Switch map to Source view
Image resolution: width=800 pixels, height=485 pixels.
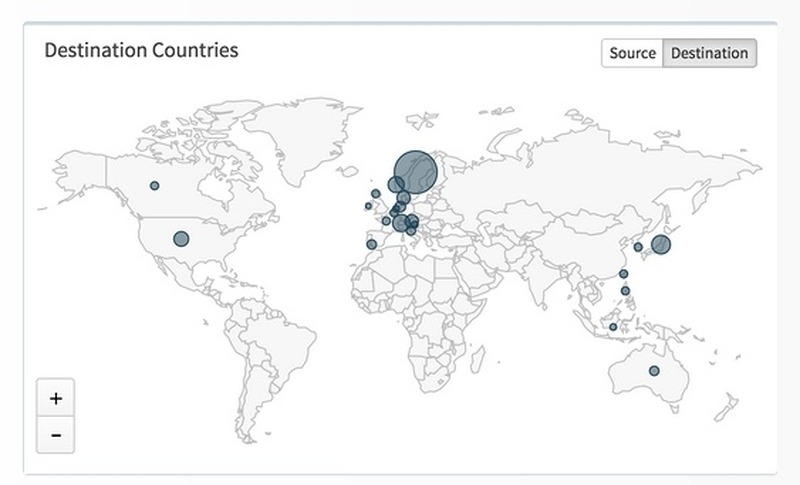[x=632, y=53]
